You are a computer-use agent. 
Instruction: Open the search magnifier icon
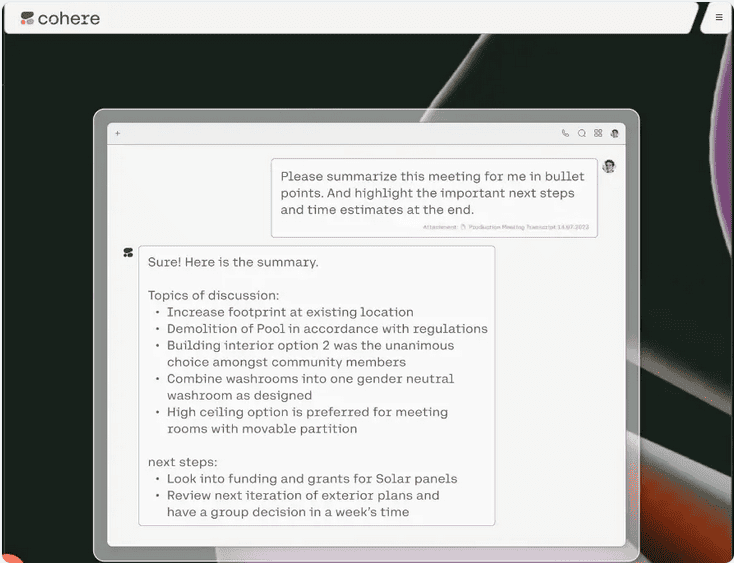pos(582,133)
